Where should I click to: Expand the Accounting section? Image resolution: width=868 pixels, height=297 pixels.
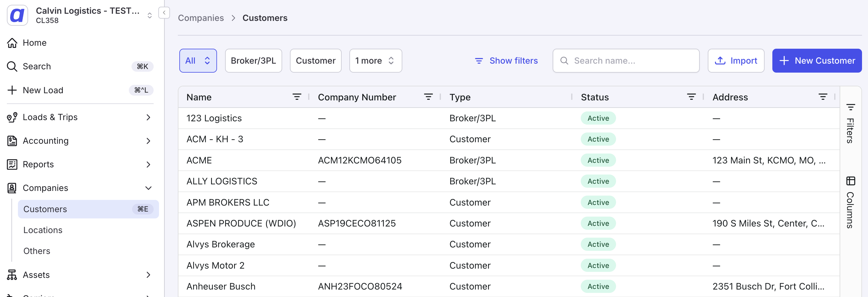tap(148, 141)
